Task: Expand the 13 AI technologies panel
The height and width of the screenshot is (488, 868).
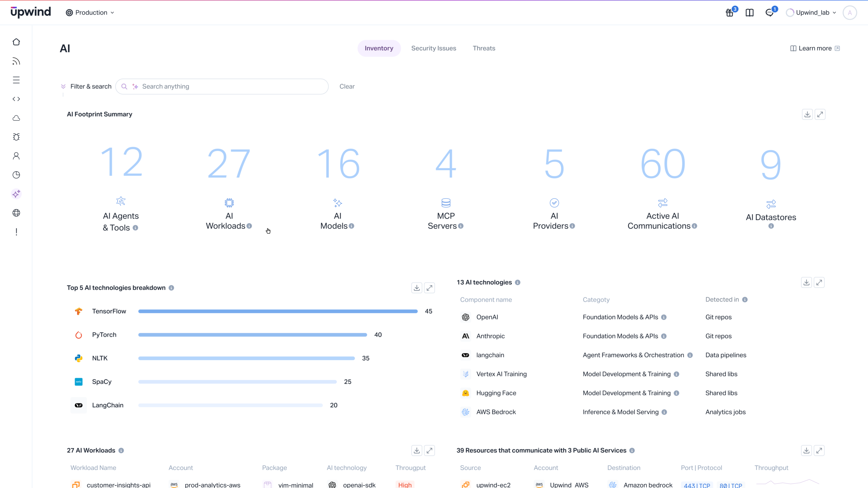Action: coord(819,282)
